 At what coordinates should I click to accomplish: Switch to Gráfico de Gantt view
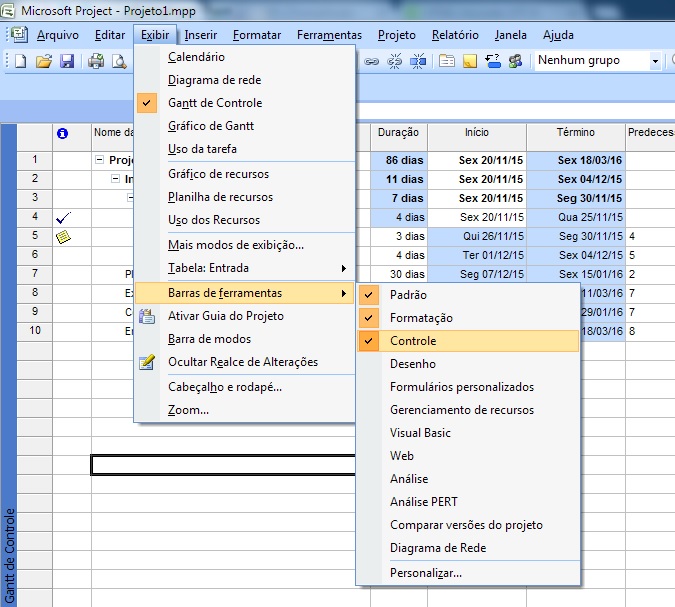(x=245, y=126)
